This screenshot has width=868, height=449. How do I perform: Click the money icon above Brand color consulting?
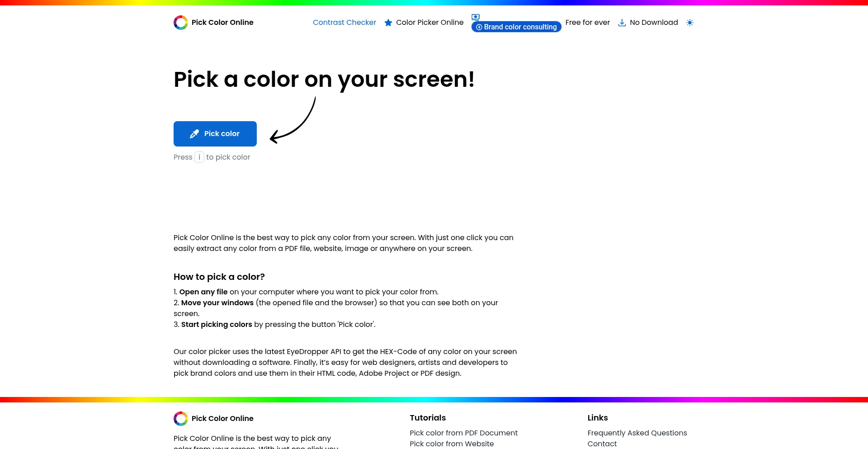tap(475, 17)
